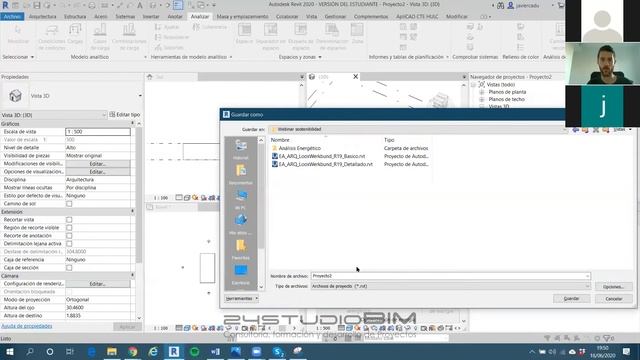Screen dimensions: 640x360
Task: Click the Separador de espacio ribbon tool
Action: [x=271, y=36]
